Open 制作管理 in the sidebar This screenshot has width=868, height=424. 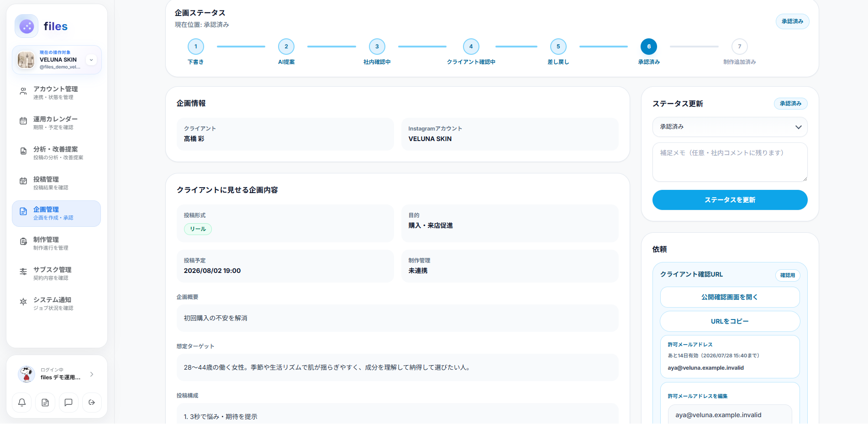click(x=56, y=243)
